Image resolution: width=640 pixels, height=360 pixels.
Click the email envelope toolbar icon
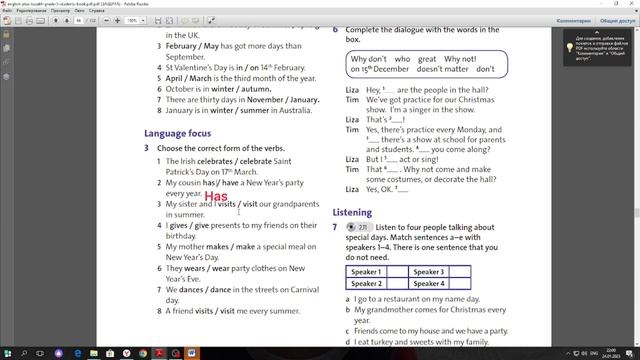coord(40,20)
